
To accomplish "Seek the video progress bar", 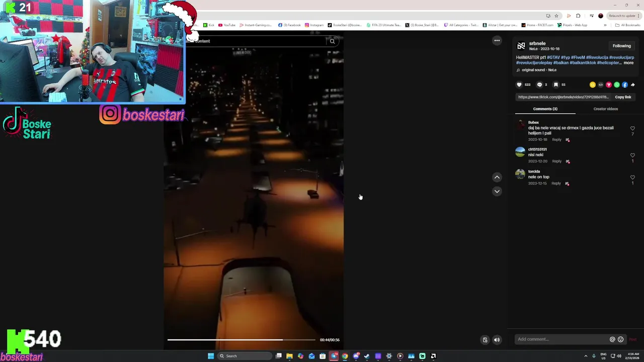I will [241, 340].
